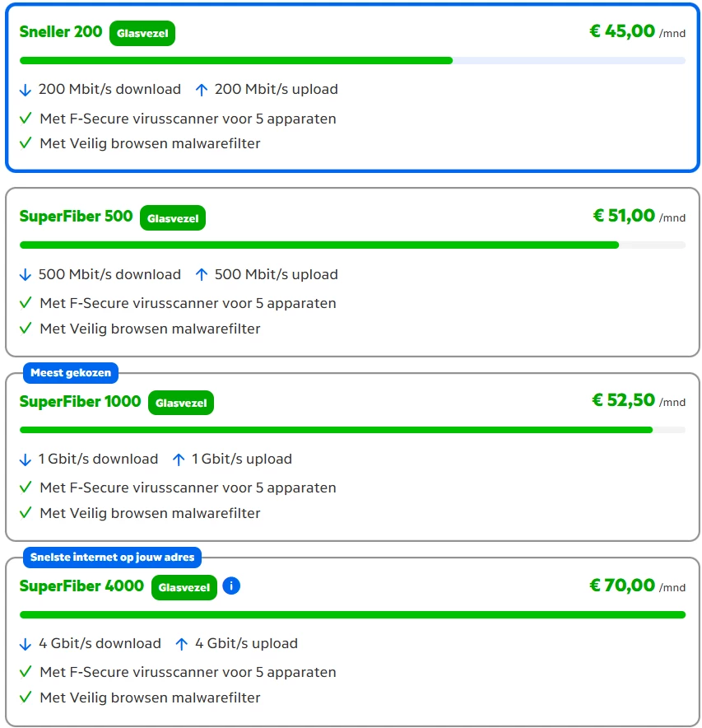
Task: Click the Snelste internet op jouw adres label
Action: tap(112, 558)
